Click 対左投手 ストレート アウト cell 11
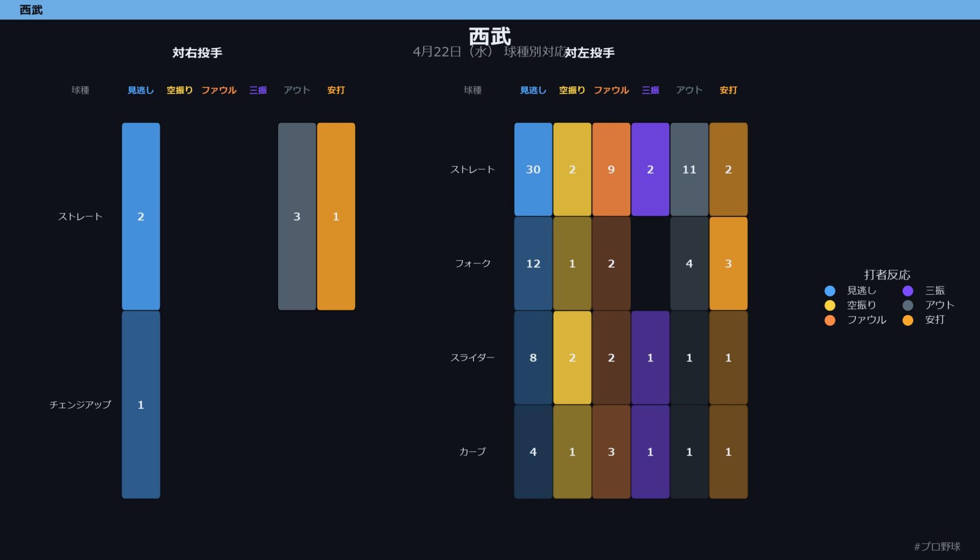Screen dimensions: 980x560 (x=690, y=169)
